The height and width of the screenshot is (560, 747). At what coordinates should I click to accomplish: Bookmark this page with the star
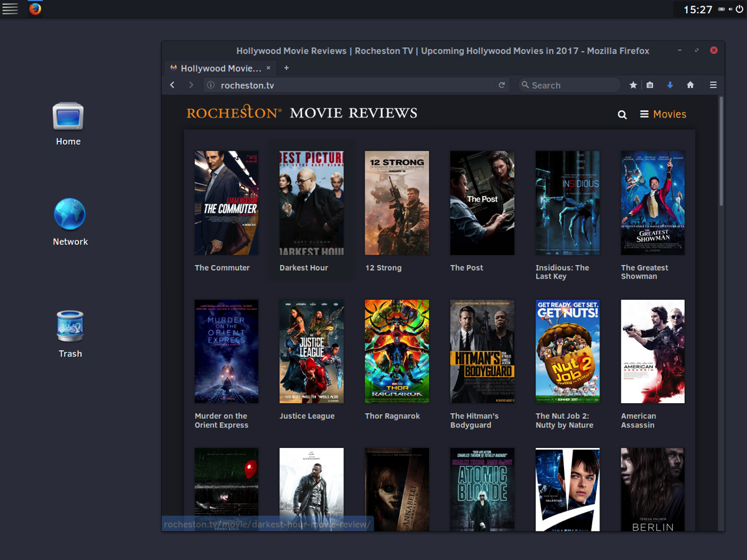click(x=633, y=85)
